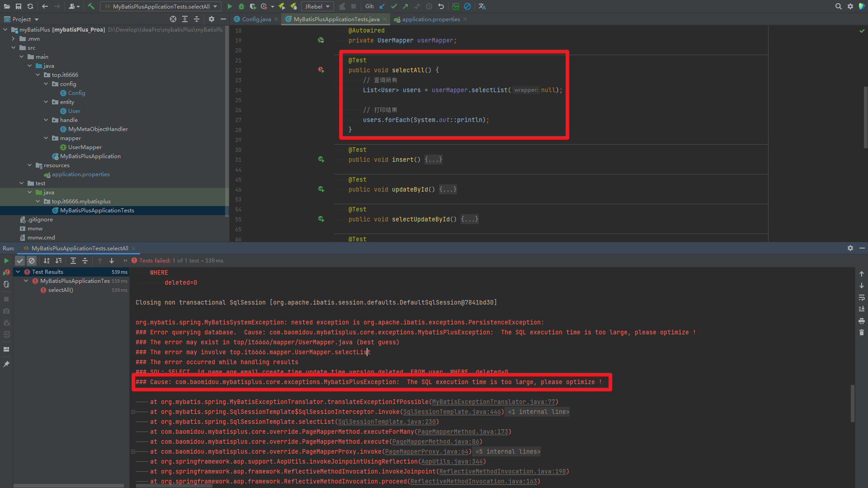
Task: Open the JRebel dropdown in toolbar
Action: (317, 6)
